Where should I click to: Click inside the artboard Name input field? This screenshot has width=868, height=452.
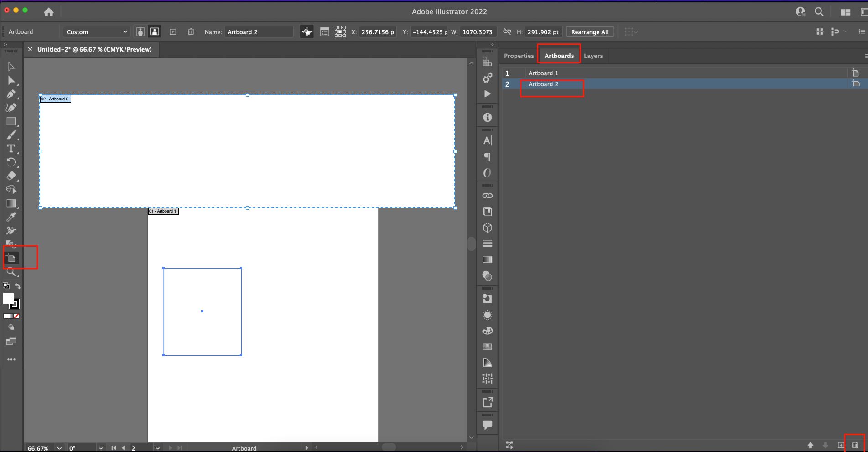click(259, 31)
